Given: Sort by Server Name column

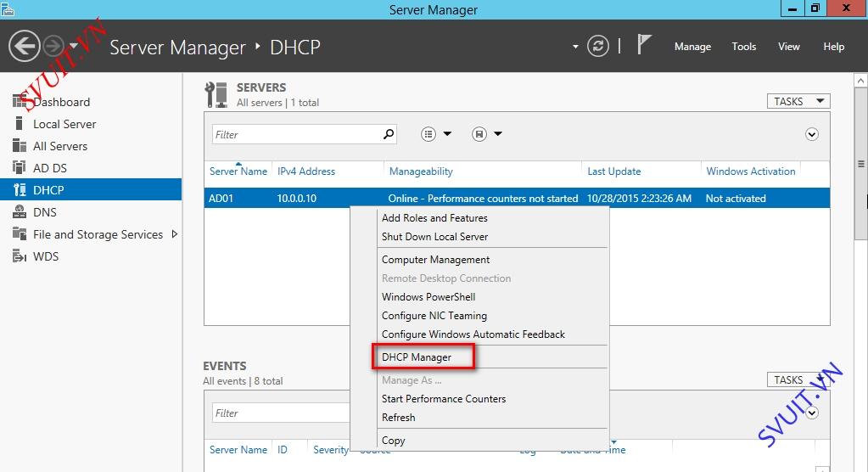Looking at the screenshot, I should (238, 171).
